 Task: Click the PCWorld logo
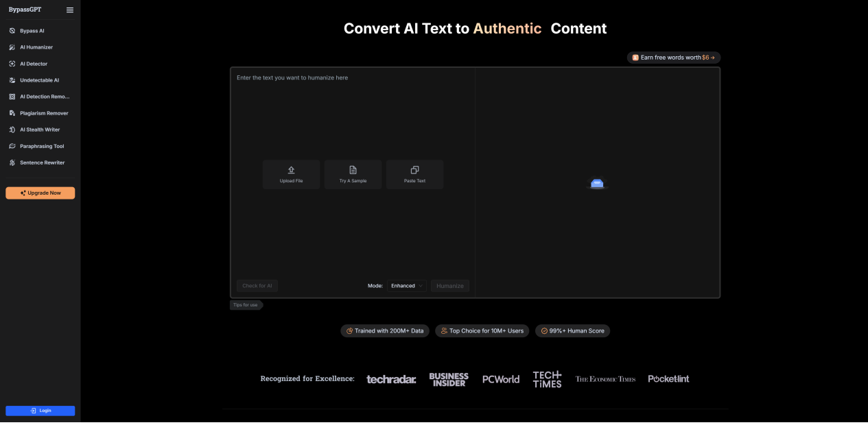(501, 379)
